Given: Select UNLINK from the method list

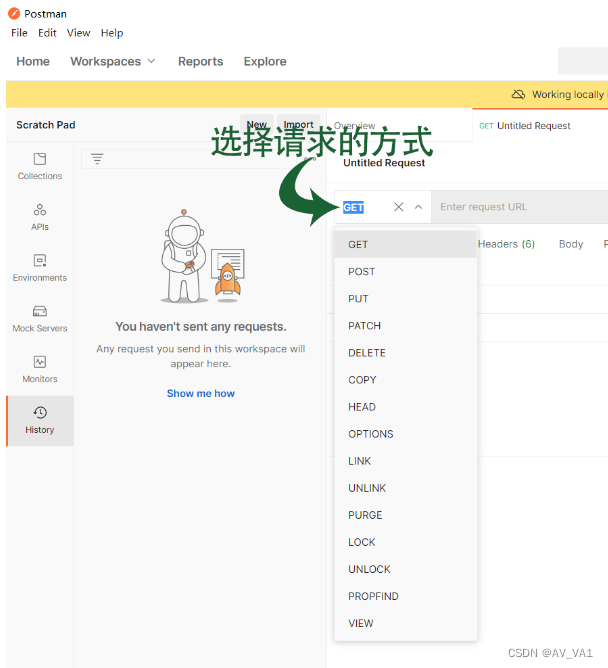Looking at the screenshot, I should click(405, 488).
